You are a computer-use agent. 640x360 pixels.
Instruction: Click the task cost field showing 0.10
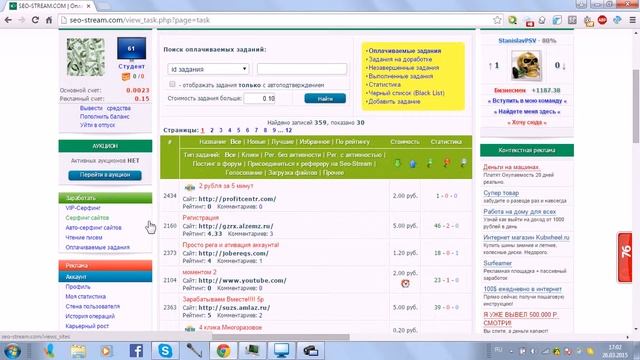260,98
